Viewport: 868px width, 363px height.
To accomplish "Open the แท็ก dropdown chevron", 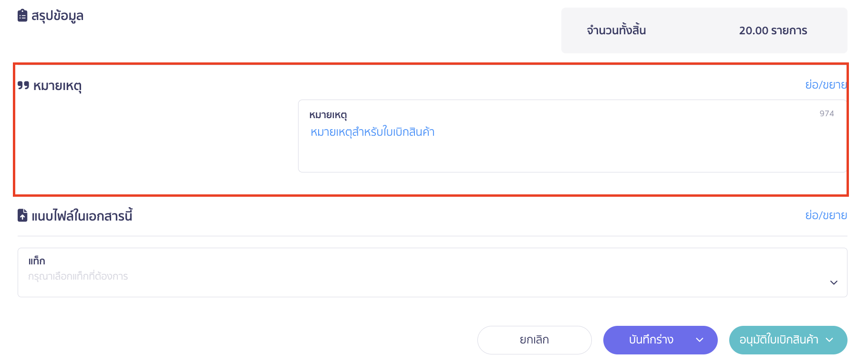I will (x=833, y=282).
